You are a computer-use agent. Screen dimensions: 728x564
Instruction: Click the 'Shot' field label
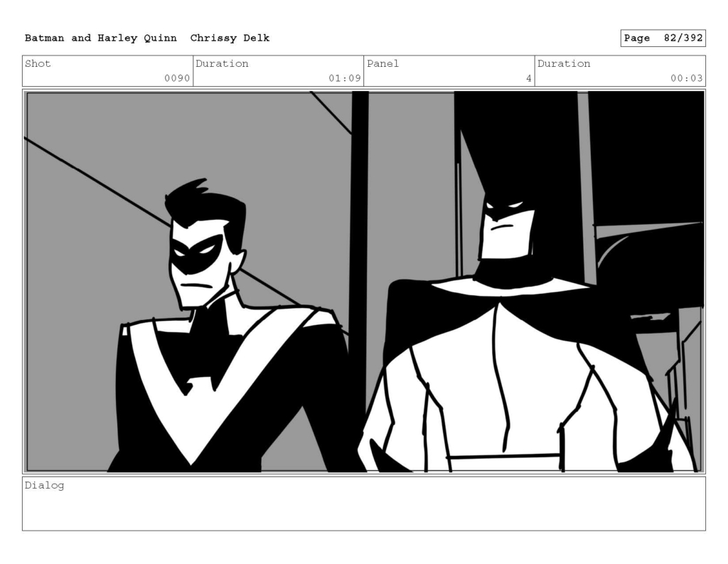(38, 63)
